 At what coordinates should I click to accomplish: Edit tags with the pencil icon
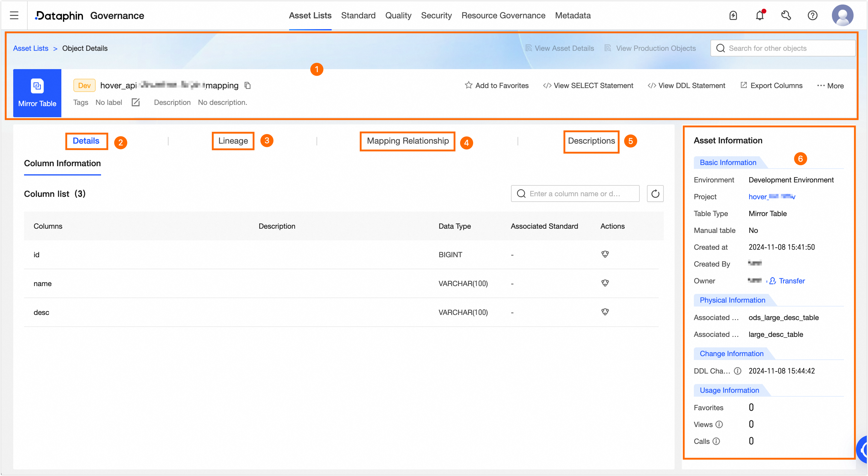click(135, 102)
